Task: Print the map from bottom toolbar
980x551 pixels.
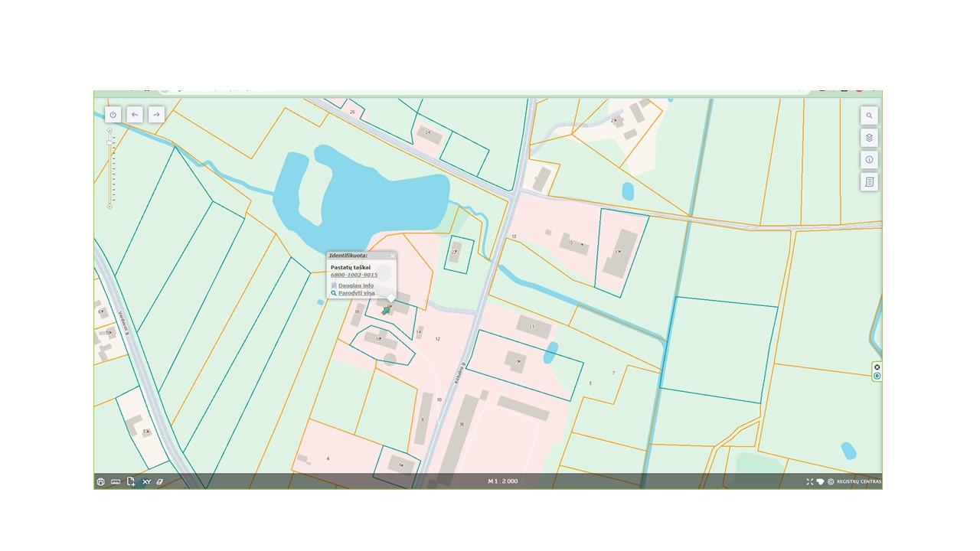Action: (100, 481)
